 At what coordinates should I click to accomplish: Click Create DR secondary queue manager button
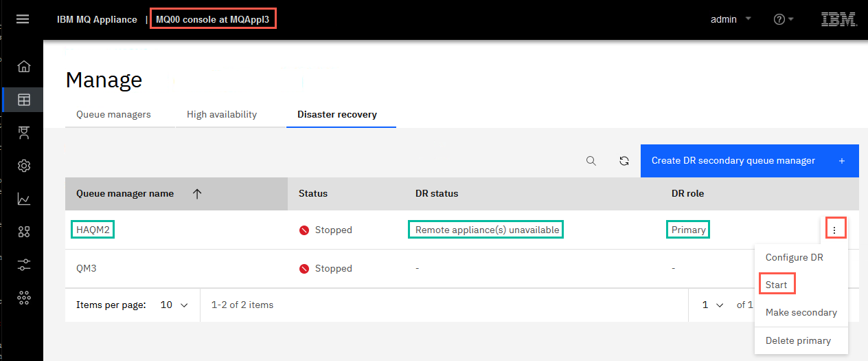pyautogui.click(x=749, y=161)
